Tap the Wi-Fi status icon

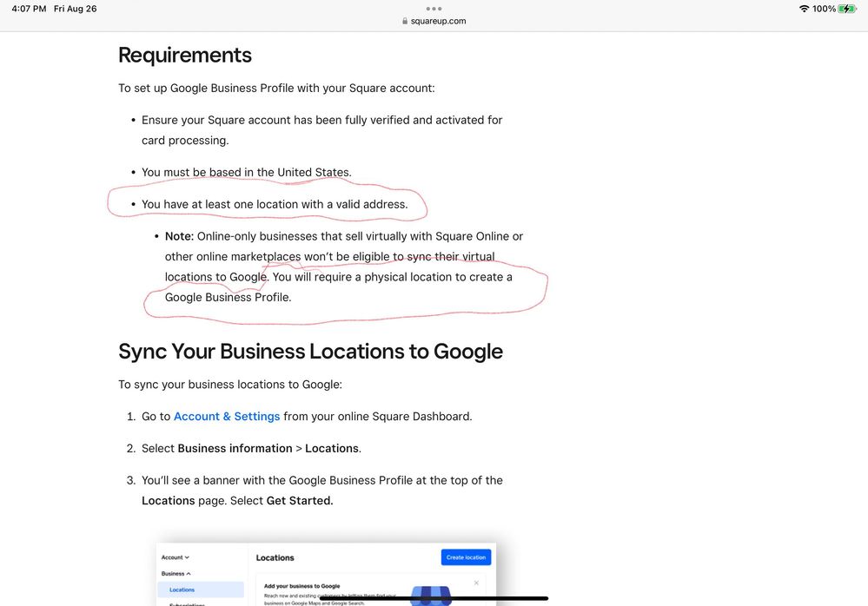coord(804,9)
